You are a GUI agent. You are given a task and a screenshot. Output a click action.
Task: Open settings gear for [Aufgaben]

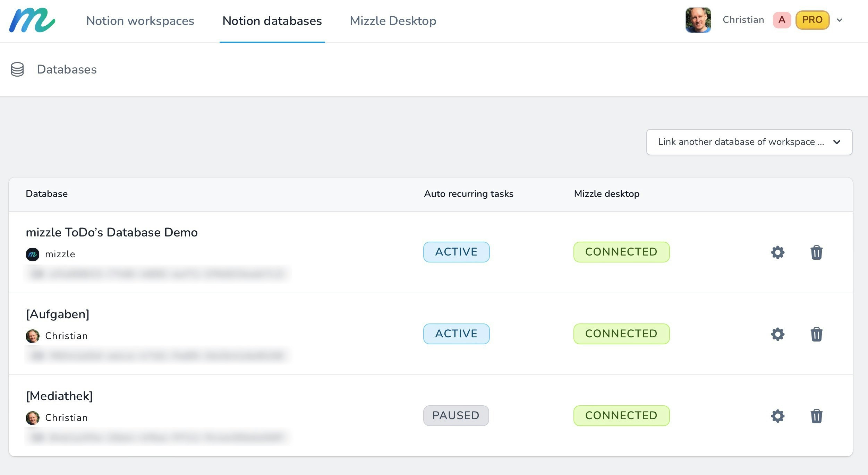(778, 334)
